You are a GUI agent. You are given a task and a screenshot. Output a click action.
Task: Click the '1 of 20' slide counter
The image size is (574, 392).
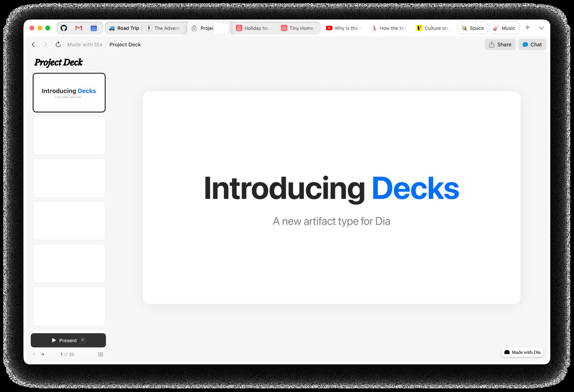(67, 354)
